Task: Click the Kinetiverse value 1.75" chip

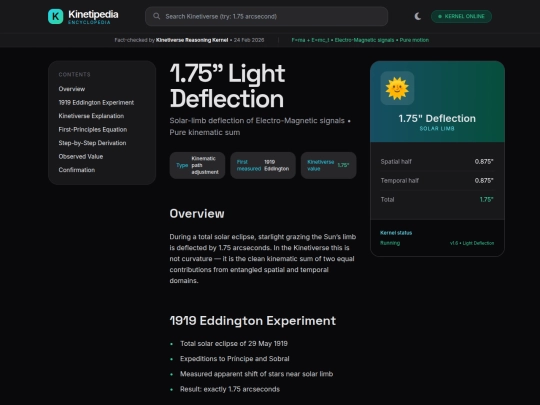Action: pyautogui.click(x=329, y=165)
